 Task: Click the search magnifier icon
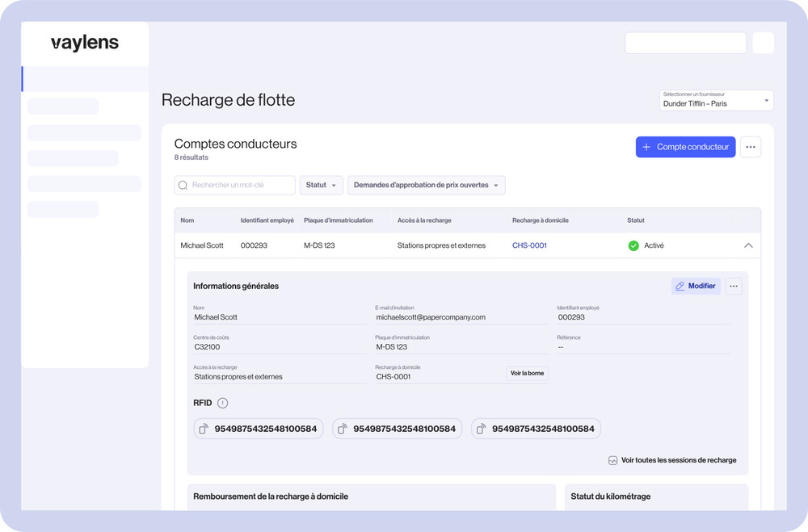[x=183, y=186]
